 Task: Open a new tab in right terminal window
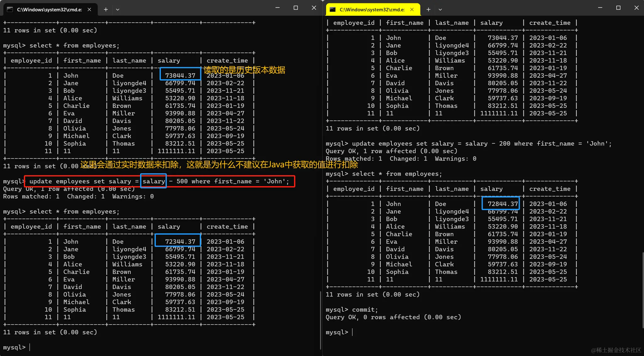coord(428,9)
